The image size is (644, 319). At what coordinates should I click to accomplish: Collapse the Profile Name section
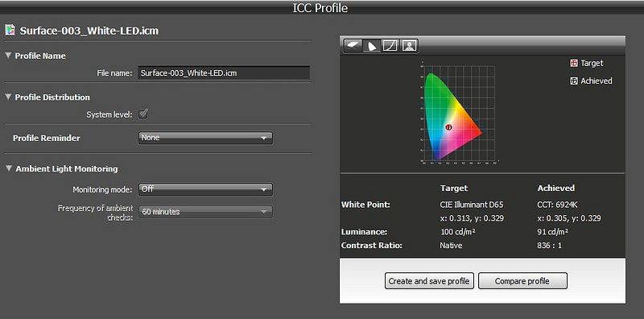pos(8,56)
